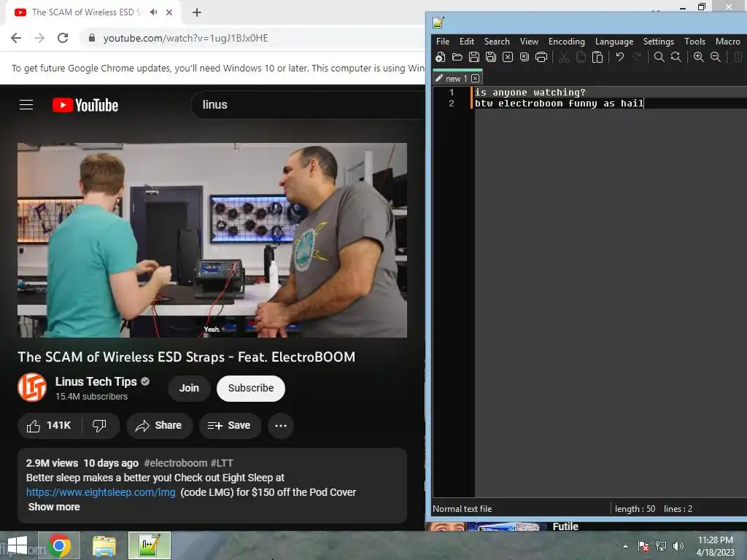
Task: Click the Share button under the video
Action: point(159,425)
